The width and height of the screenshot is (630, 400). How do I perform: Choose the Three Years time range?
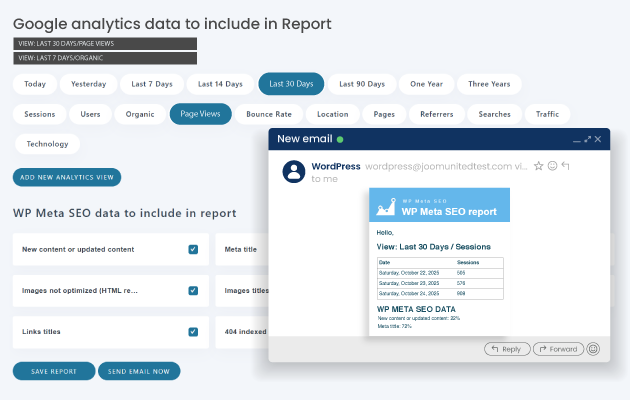[x=490, y=84]
